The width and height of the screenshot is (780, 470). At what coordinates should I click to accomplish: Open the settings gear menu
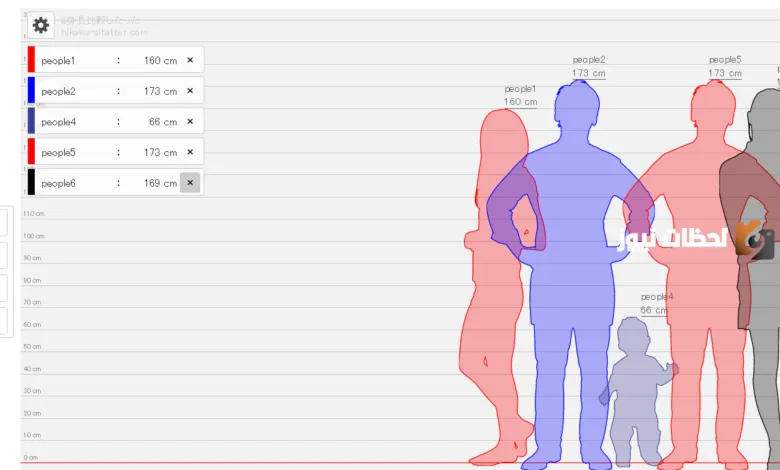[x=41, y=25]
